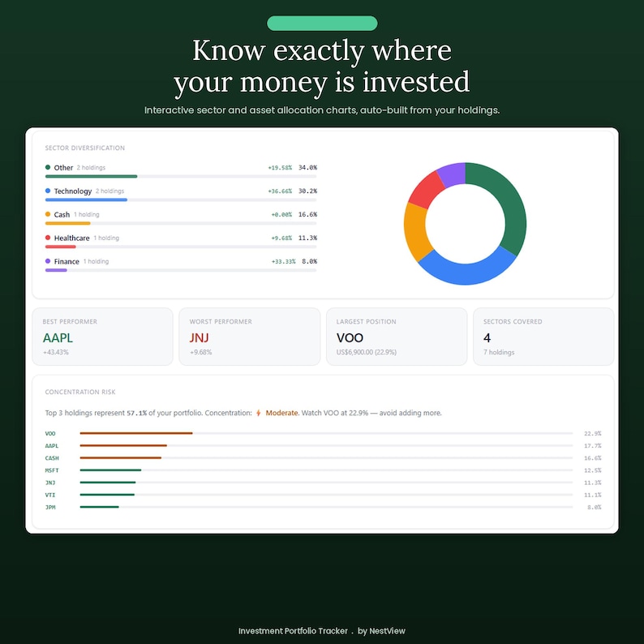
Task: Select the Healthcare sector label
Action: [71, 238]
